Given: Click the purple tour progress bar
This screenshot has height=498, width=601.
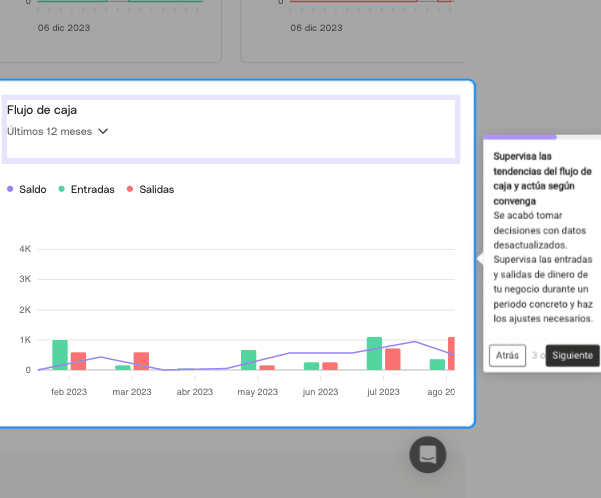Looking at the screenshot, I should (520, 136).
